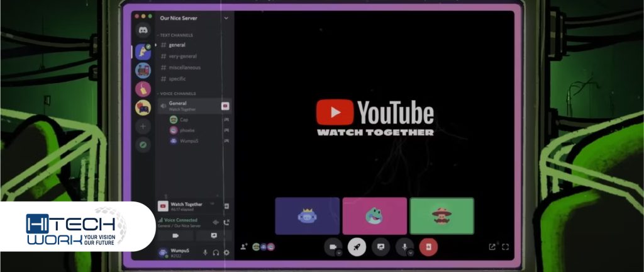This screenshot has height=272, width=644.
Task: Toggle deafen headphones in user panel
Action: tap(216, 252)
